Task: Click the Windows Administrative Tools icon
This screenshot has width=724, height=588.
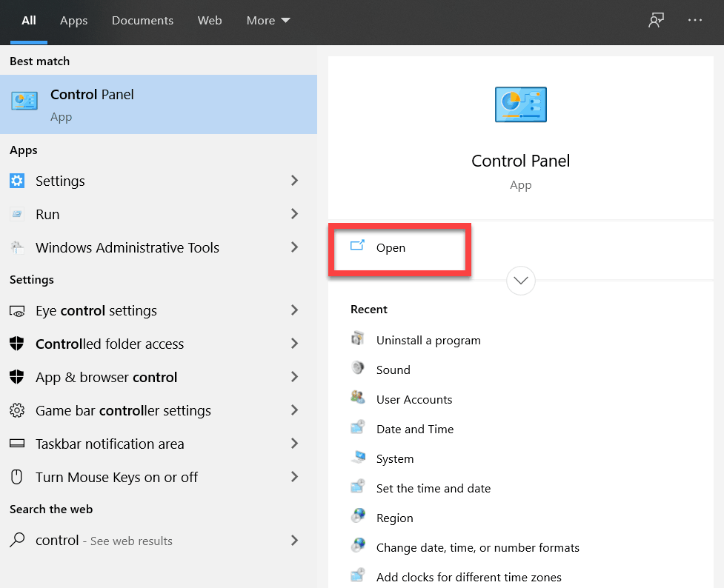Action: coord(17,247)
